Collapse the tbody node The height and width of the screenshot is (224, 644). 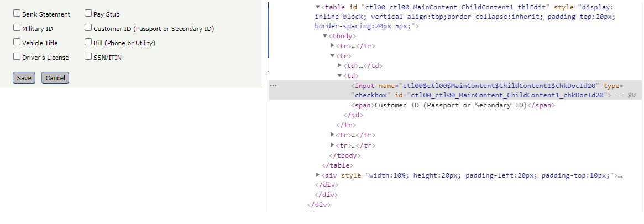tap(325, 36)
